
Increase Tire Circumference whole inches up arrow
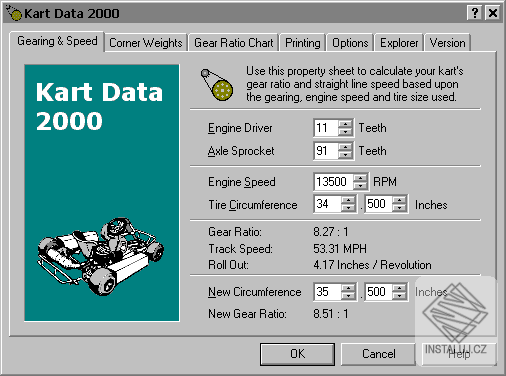click(348, 200)
